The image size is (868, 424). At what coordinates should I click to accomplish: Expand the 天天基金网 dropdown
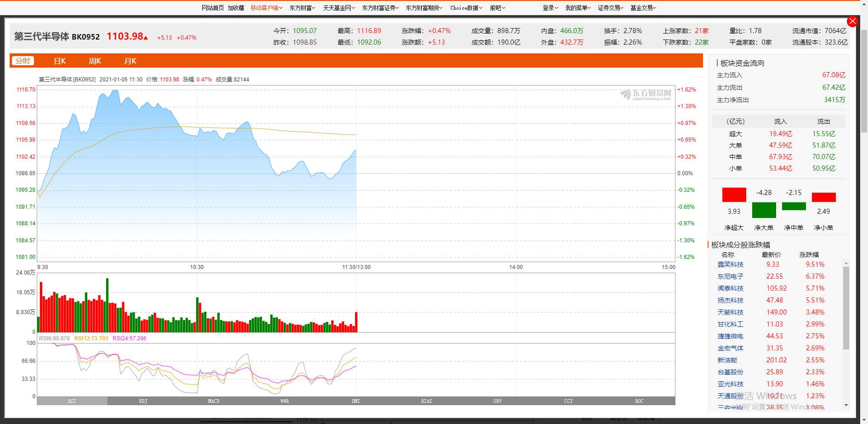pos(339,8)
